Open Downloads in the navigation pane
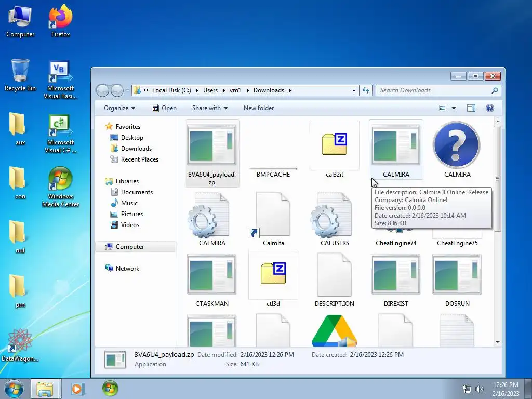The height and width of the screenshot is (399, 532). 136,148
